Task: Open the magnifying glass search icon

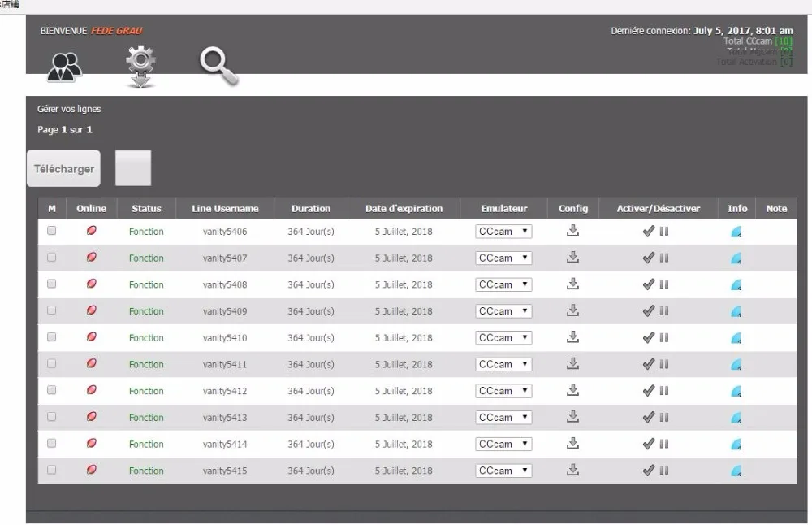Action: point(219,66)
